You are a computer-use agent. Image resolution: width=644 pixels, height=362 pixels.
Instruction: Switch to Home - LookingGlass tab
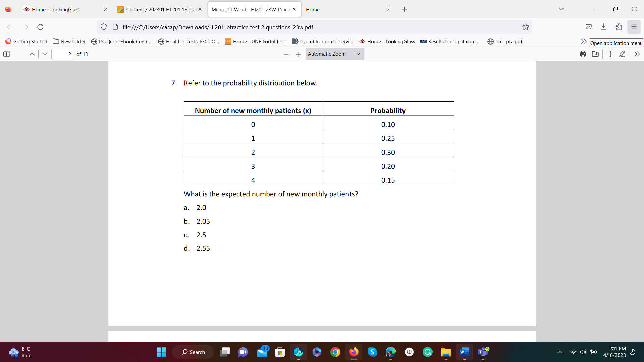56,9
